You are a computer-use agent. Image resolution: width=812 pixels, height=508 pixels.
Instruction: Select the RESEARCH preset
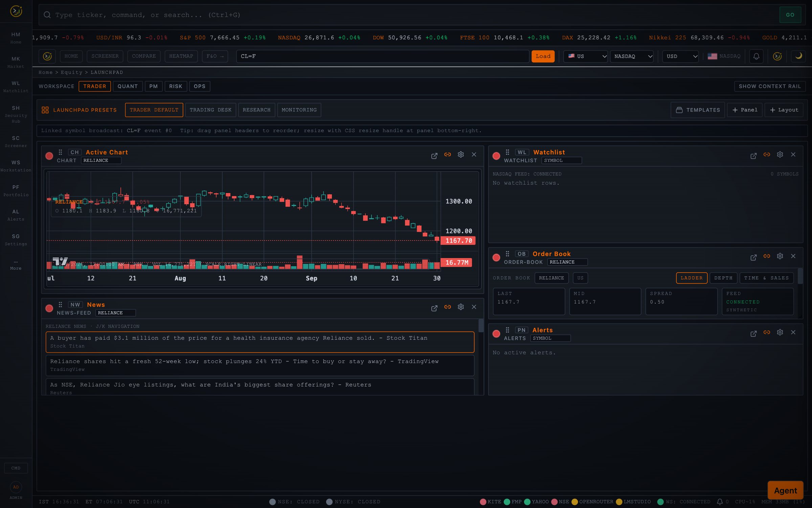256,110
